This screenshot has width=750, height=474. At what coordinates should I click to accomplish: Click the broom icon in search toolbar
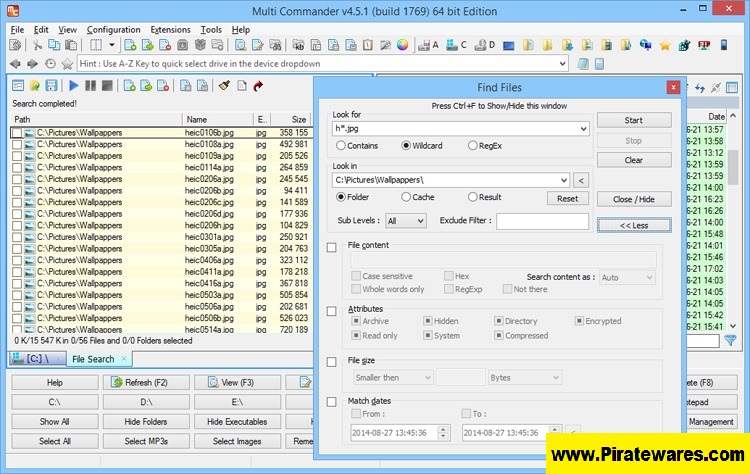pyautogui.click(x=225, y=86)
